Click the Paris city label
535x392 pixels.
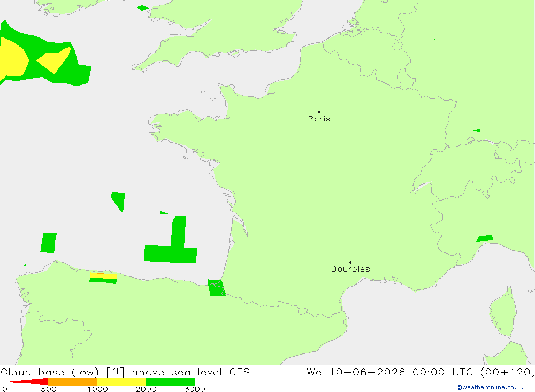point(319,119)
